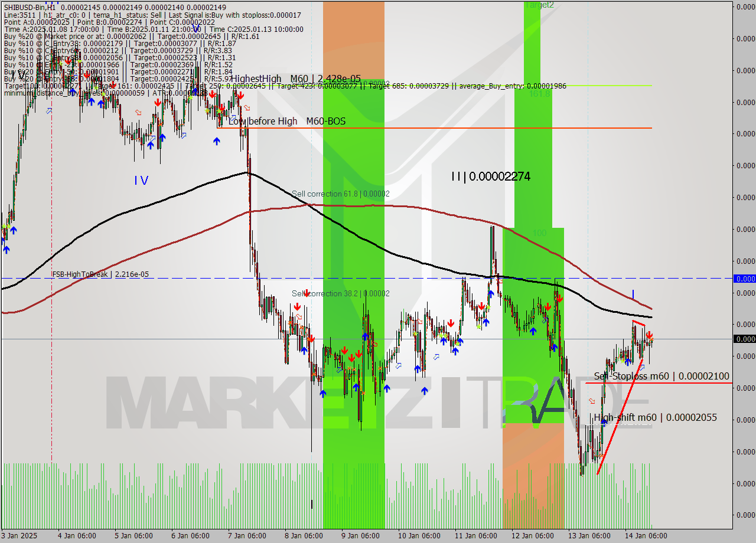756x543 pixels.
Task: Select 'Sell correction 38.2' label
Action: tap(341, 293)
